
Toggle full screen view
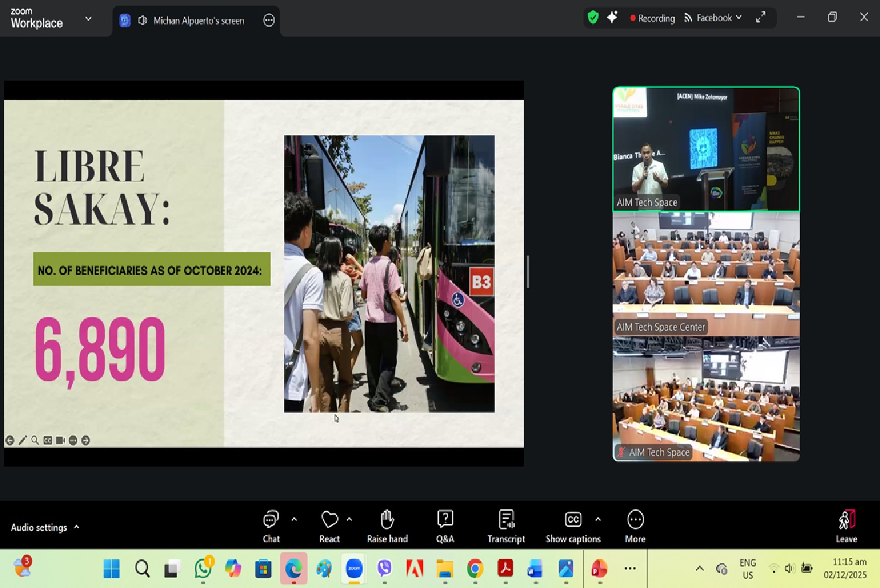[760, 18]
